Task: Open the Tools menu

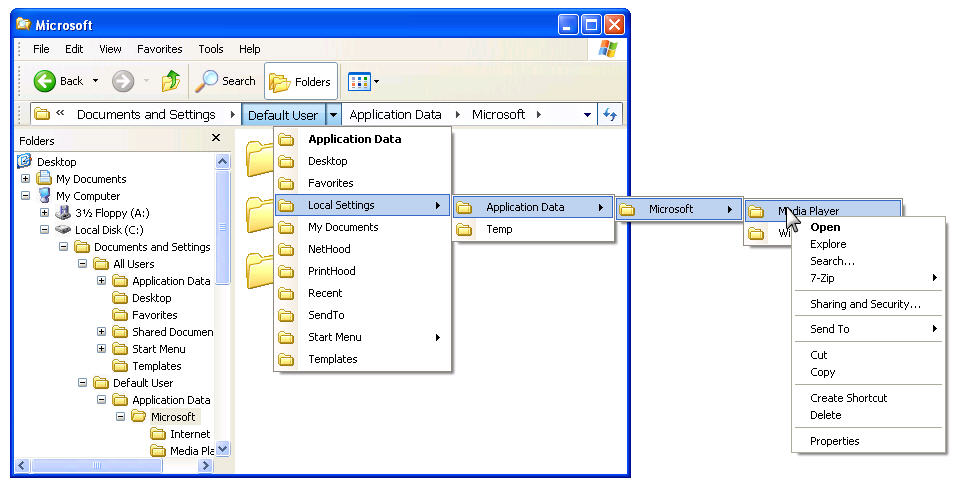Action: click(x=211, y=49)
